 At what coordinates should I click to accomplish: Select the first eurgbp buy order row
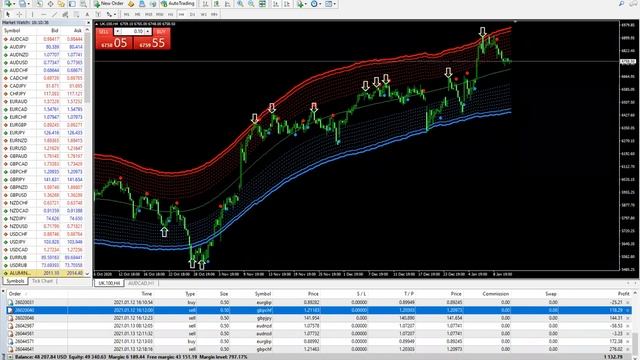click(x=319, y=302)
